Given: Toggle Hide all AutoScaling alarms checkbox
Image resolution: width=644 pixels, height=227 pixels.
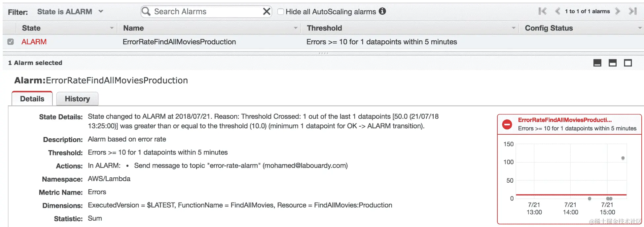Looking at the screenshot, I should pos(281,12).
